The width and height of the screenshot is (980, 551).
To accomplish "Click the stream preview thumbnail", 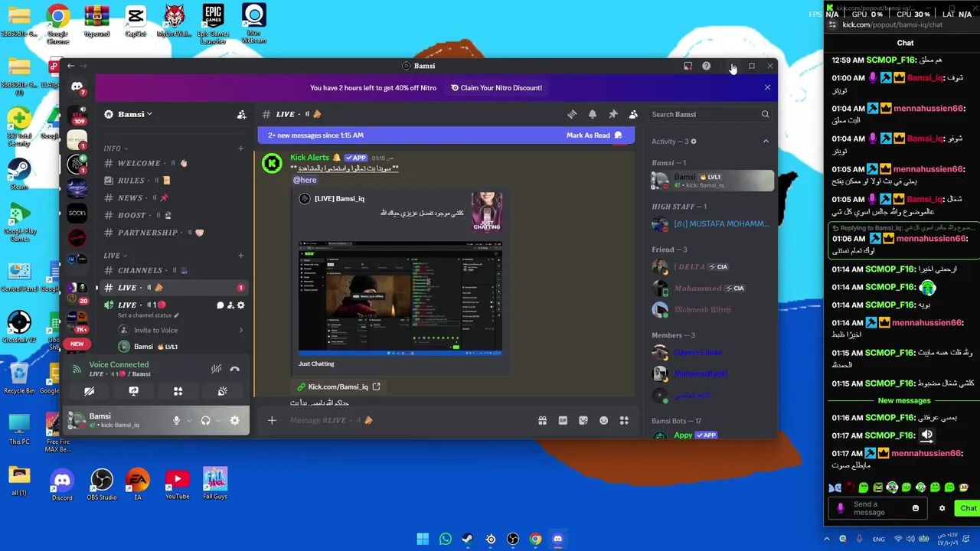I will click(400, 298).
